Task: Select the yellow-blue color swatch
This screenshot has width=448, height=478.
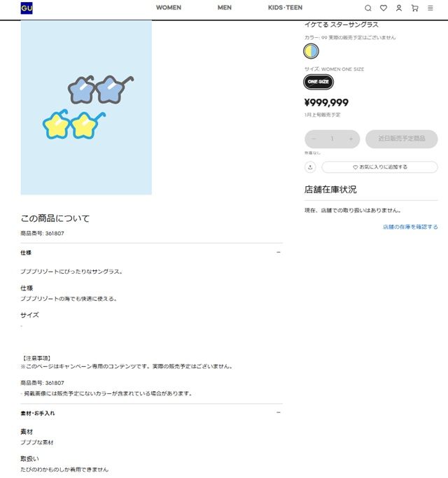Action: (x=311, y=51)
